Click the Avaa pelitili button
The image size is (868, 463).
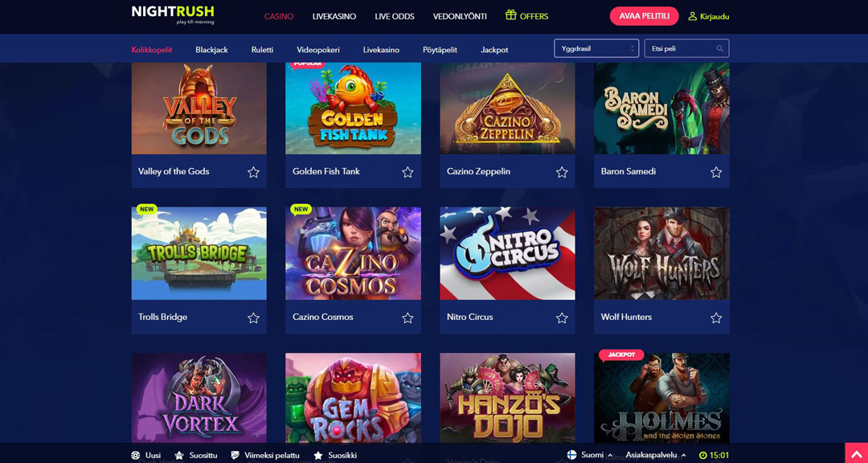(x=644, y=16)
